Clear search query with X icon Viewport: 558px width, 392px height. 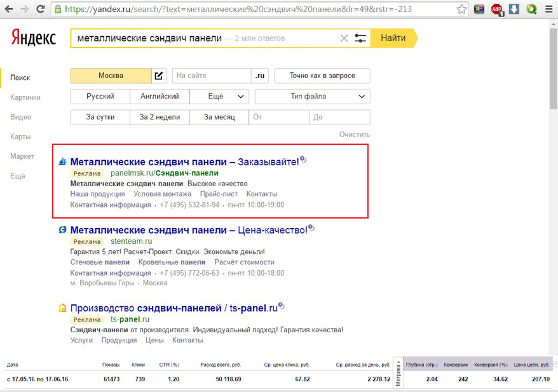344,38
